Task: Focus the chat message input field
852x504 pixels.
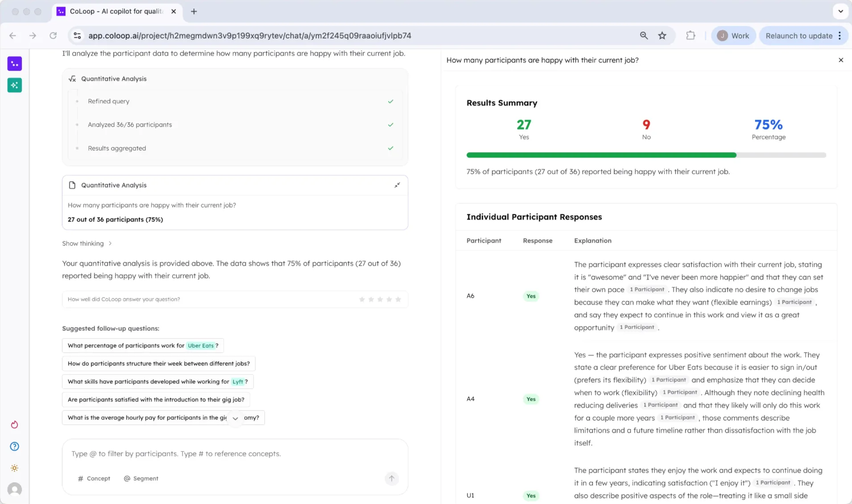Action: (x=235, y=454)
